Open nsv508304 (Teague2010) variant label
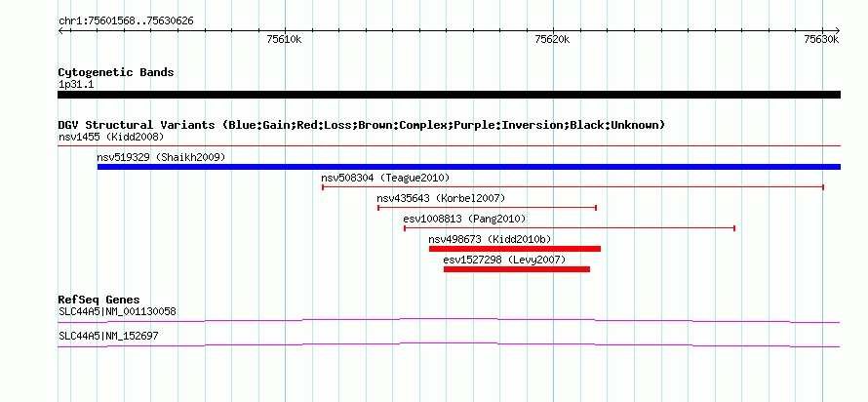Screen dimensions: 868x402 tap(385, 178)
